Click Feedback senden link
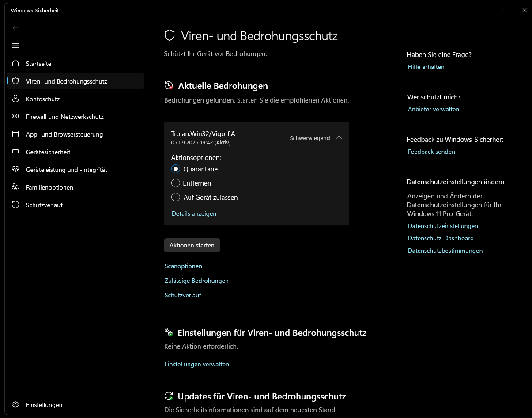This screenshot has height=418, width=532. pos(431,152)
